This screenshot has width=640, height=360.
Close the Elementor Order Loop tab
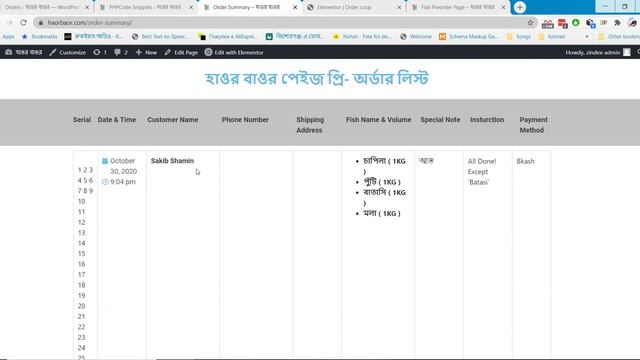(x=399, y=7)
